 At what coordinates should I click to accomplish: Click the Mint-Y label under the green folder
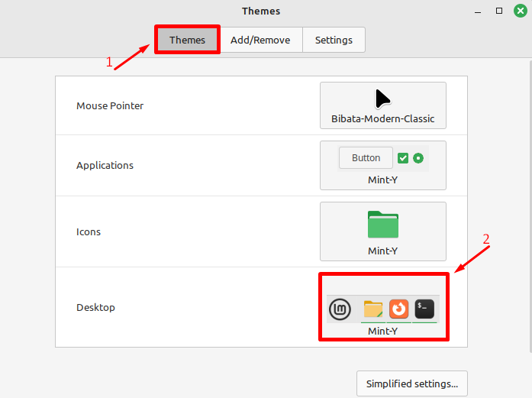point(382,251)
